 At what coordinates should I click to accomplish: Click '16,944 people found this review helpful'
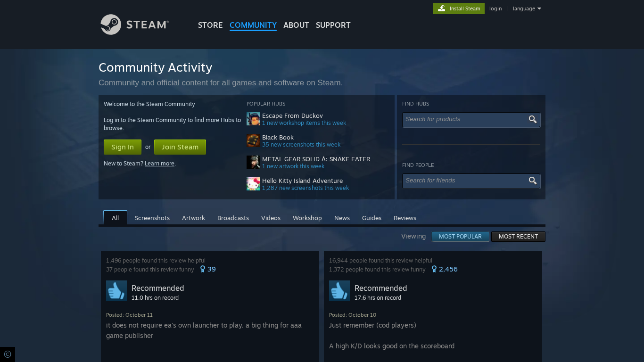click(x=380, y=261)
